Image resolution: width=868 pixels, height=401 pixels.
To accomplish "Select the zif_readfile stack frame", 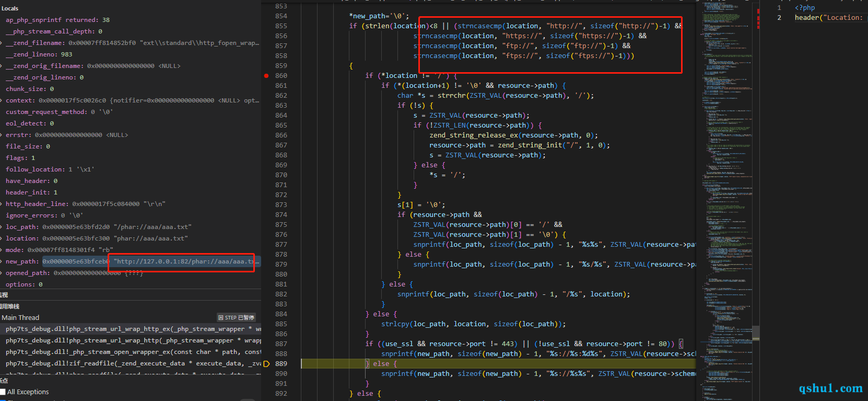I will click(x=131, y=363).
